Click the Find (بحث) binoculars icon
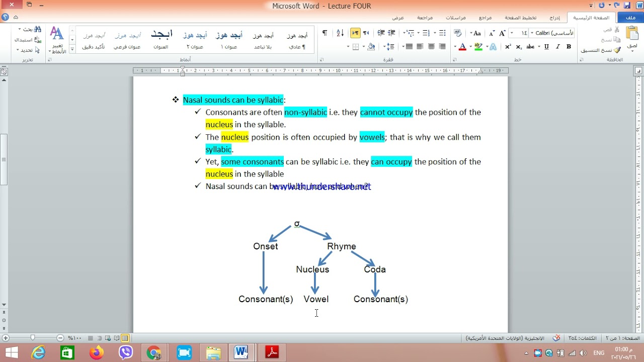The width and height of the screenshot is (644, 362). click(x=38, y=30)
